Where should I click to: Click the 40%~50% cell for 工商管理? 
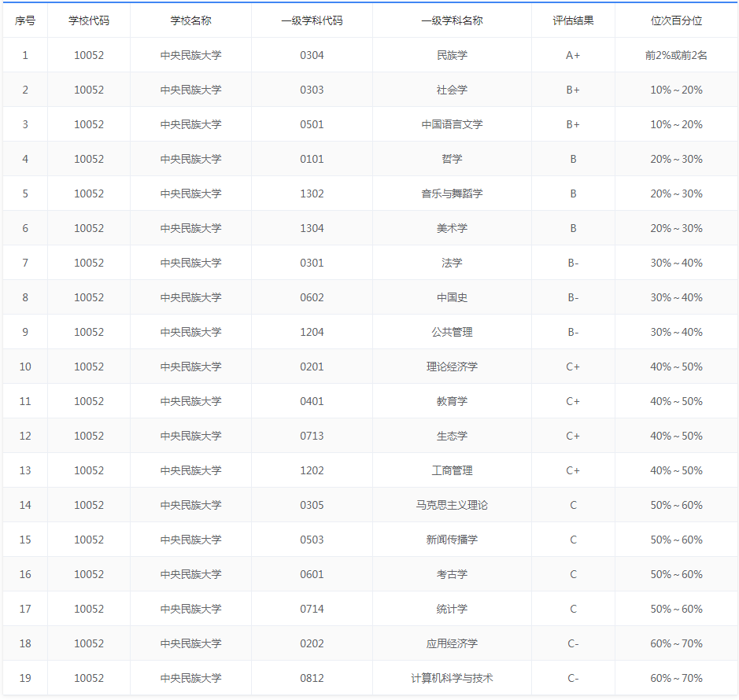coord(676,470)
